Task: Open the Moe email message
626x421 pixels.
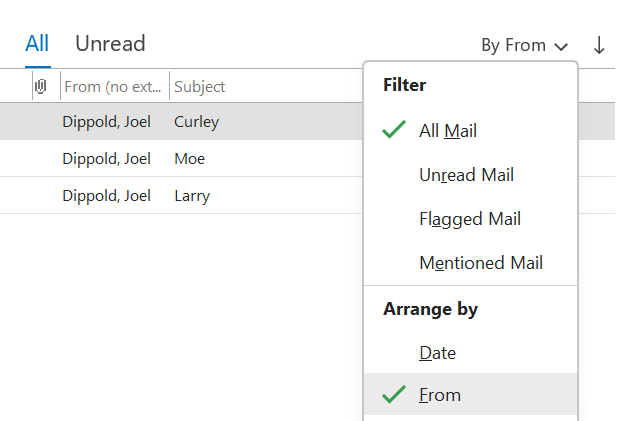Action: click(189, 158)
